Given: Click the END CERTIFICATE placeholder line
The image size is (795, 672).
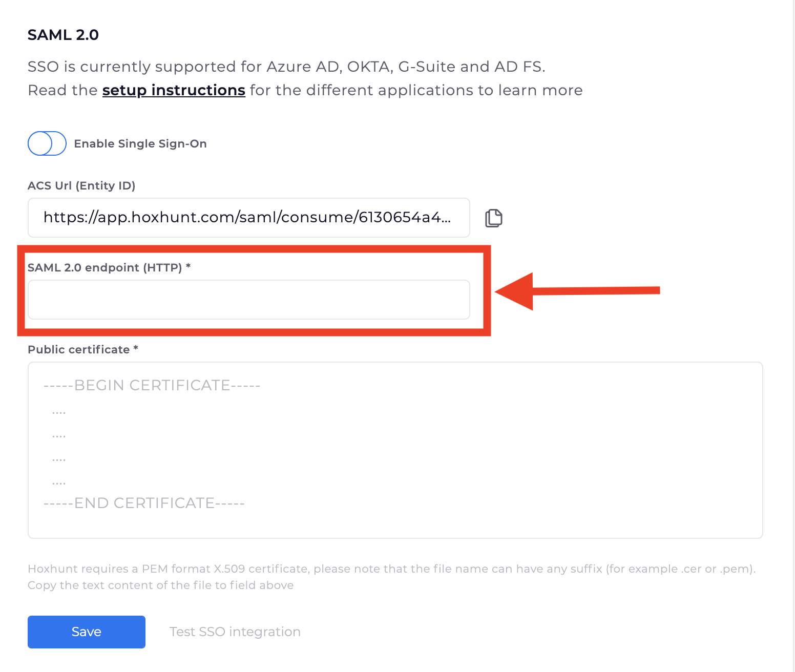Looking at the screenshot, I should [144, 503].
